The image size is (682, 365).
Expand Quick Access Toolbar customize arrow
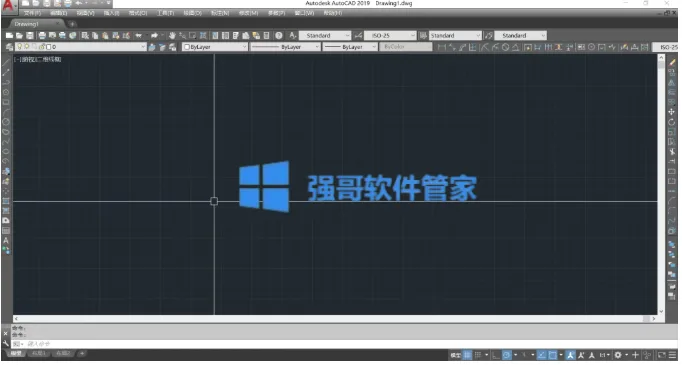[x=109, y=3]
